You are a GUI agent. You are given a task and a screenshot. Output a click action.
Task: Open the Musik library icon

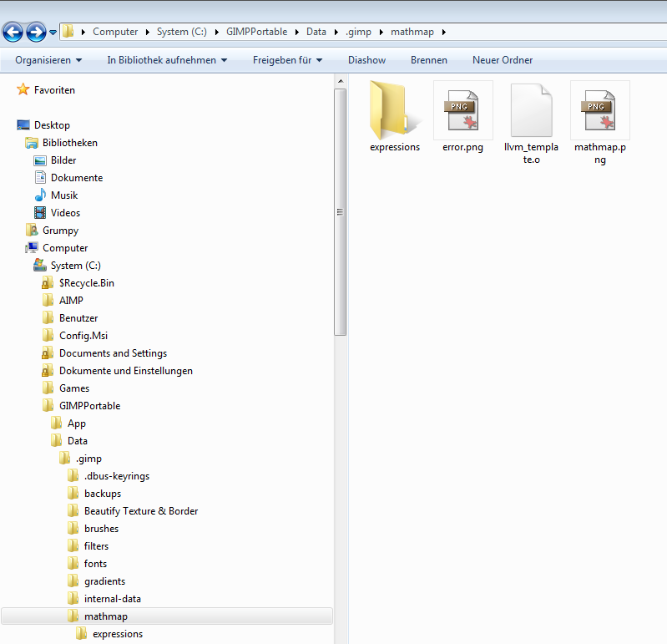click(40, 195)
